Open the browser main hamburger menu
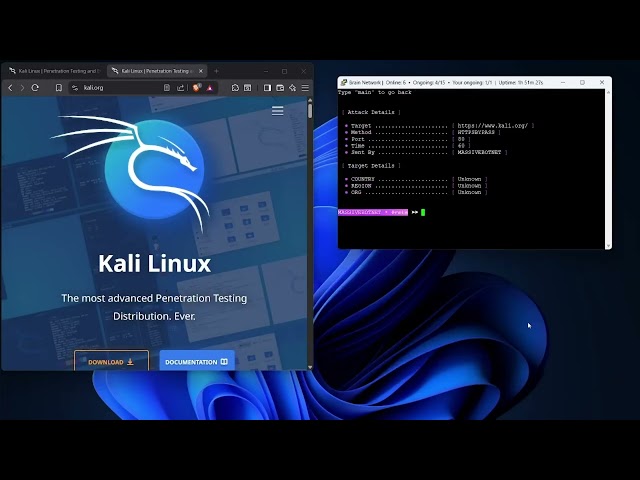640x480 pixels. click(x=305, y=88)
